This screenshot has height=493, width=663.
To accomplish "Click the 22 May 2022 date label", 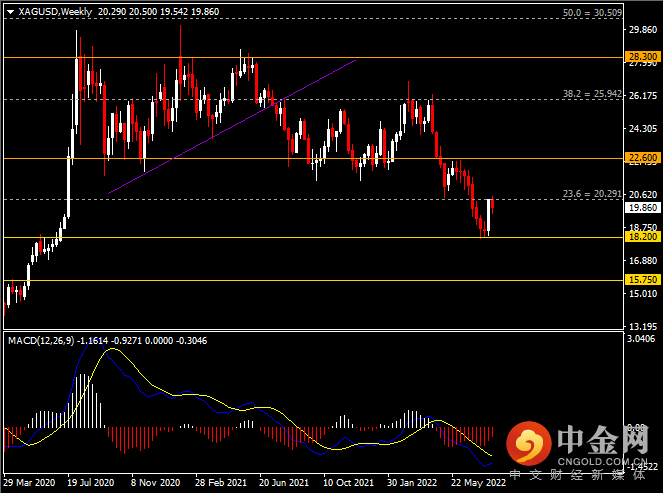I will pos(478,482).
